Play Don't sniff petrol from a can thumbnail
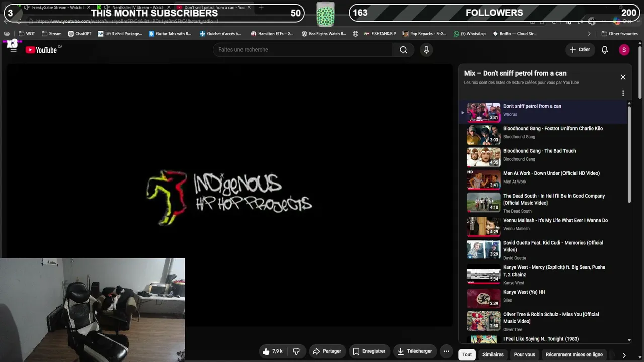Screen dimensions: 644x362 [484, 112]
